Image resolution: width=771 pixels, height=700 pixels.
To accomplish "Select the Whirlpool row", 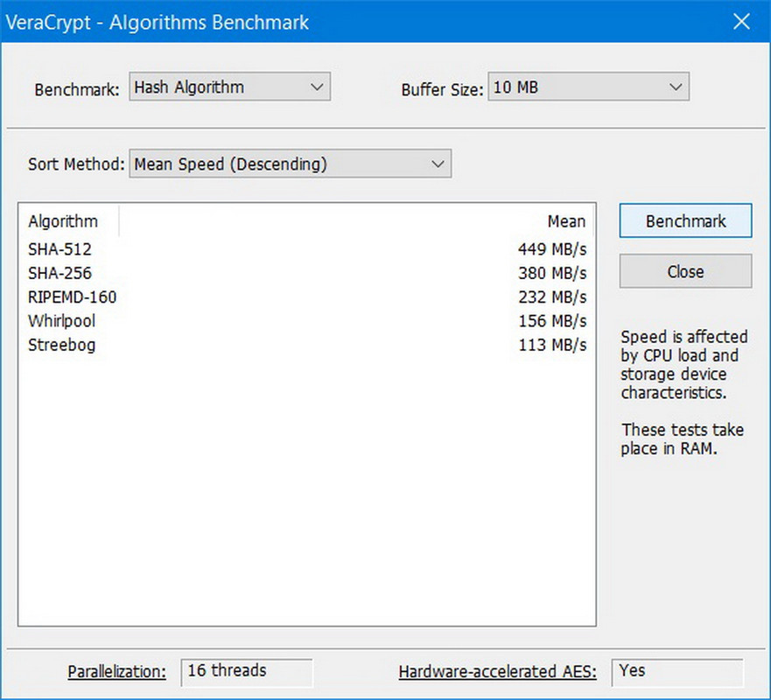I will point(307,321).
